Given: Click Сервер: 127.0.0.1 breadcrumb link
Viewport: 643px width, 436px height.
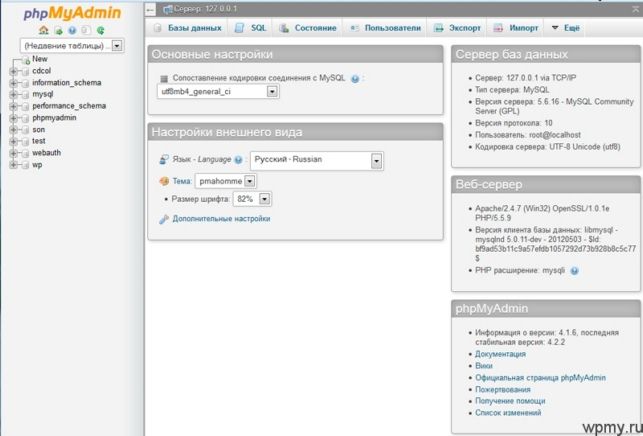Looking at the screenshot, I should (x=205, y=9).
